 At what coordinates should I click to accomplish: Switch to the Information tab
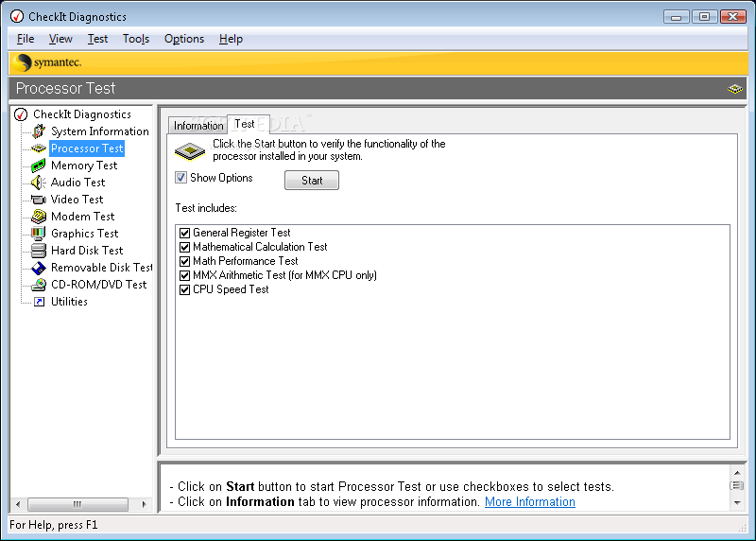coord(198,126)
